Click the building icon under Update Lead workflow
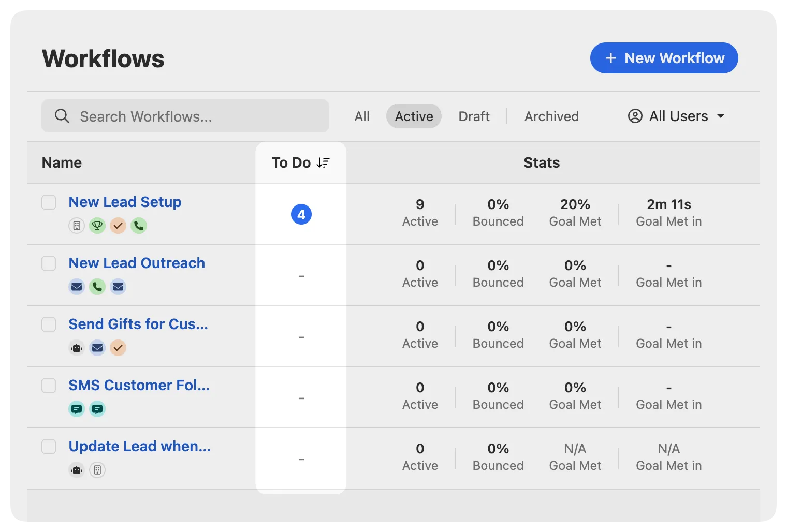Image resolution: width=787 pixels, height=532 pixels. tap(97, 470)
